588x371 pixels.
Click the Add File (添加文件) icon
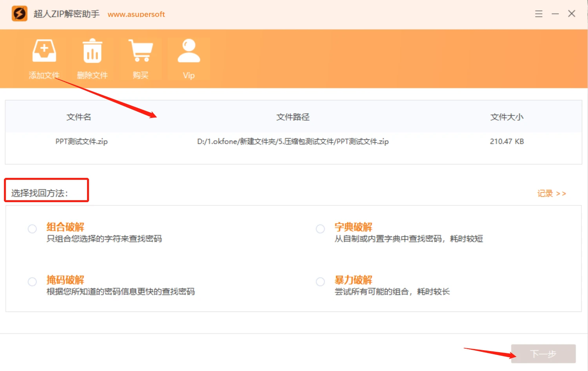point(44,51)
